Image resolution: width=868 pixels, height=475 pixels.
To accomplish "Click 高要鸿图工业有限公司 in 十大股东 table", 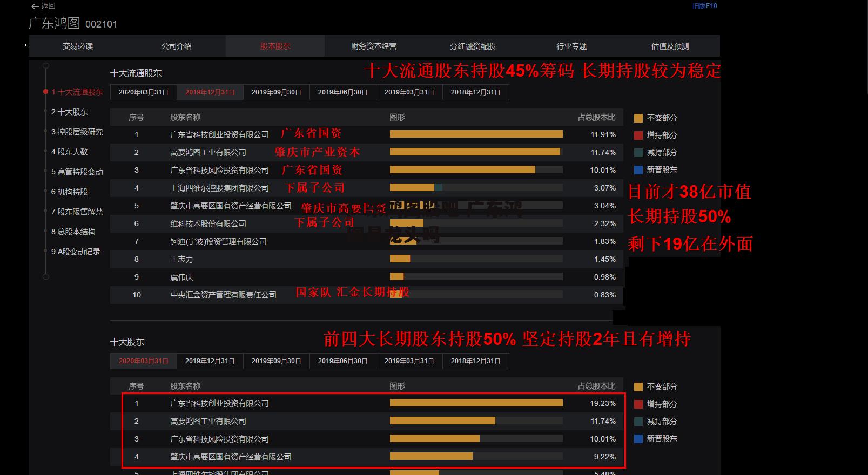I will (208, 421).
